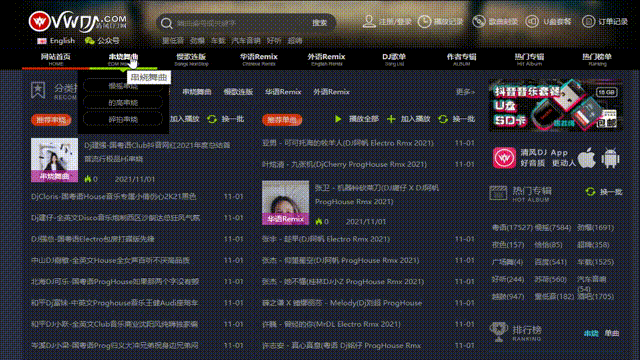
Task: Download Android app via robot icon
Action: pyautogui.click(x=610, y=158)
